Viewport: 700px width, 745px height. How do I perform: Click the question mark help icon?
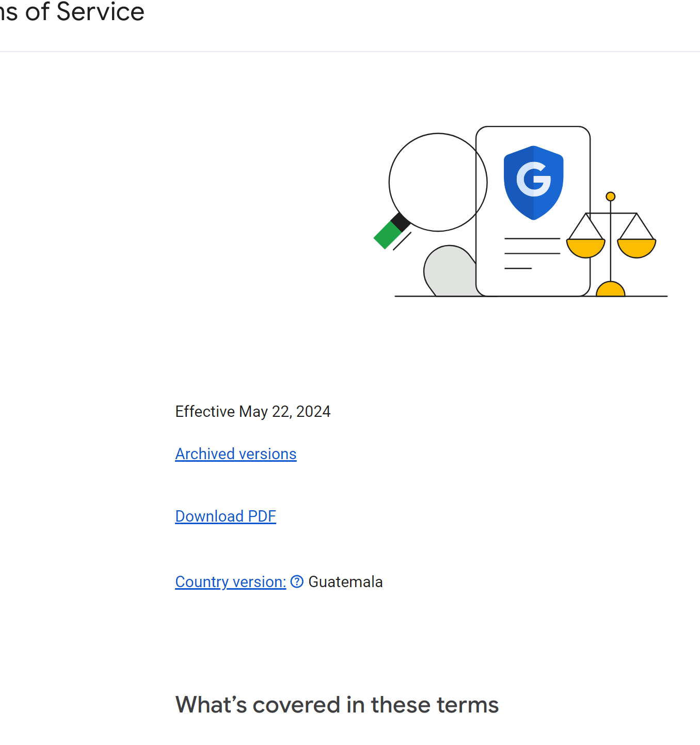click(x=297, y=582)
